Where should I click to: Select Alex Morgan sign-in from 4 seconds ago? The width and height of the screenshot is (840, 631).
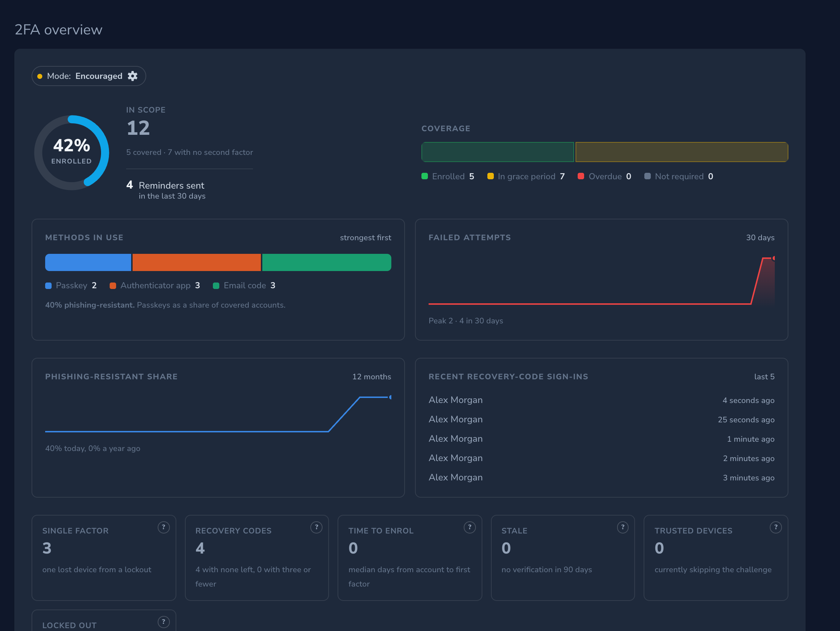point(602,400)
